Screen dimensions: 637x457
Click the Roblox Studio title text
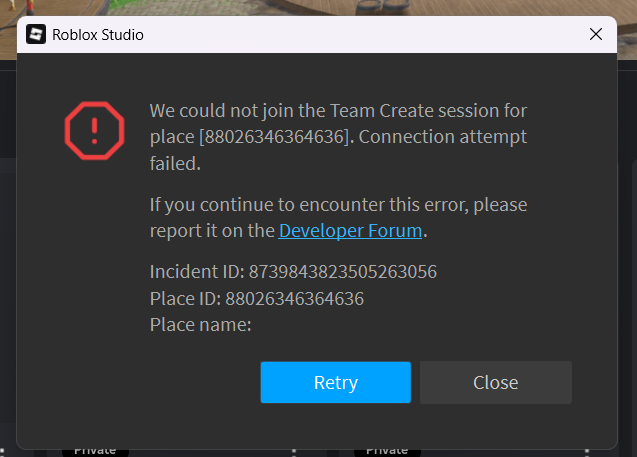(x=98, y=35)
